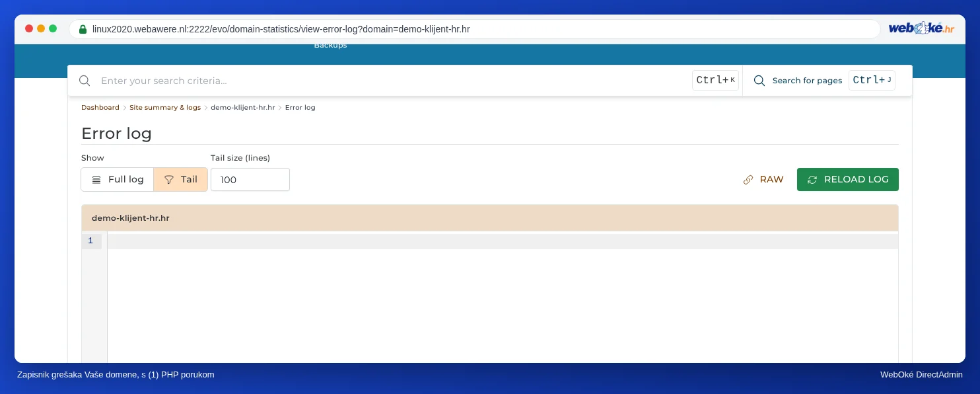
Task: Click the reload arrows icon on RELOAD LOG
Action: point(812,179)
